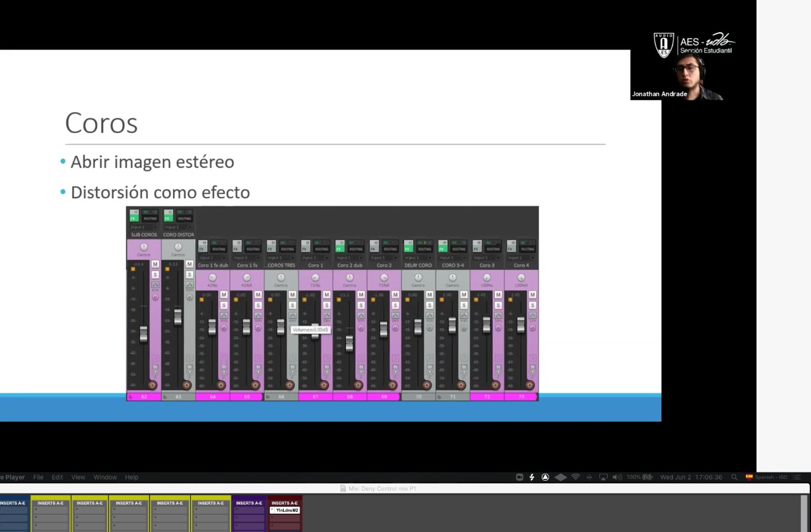Click the FX button on Coro 2 dub
The height and width of the screenshot is (532, 811).
[339, 249]
